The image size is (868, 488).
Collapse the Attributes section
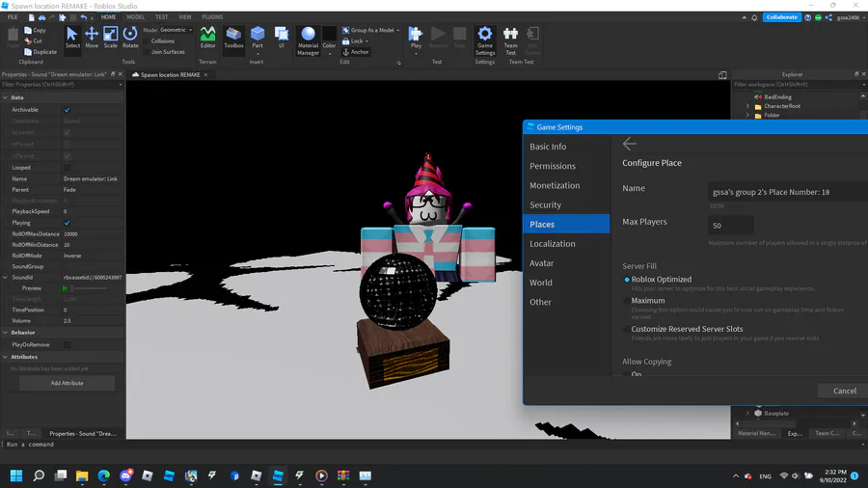[5, 357]
